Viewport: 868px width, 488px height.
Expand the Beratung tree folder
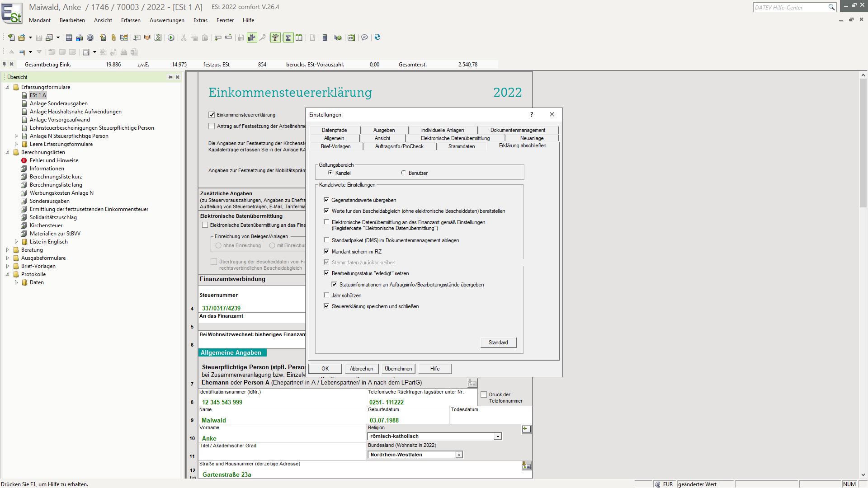coord(8,250)
